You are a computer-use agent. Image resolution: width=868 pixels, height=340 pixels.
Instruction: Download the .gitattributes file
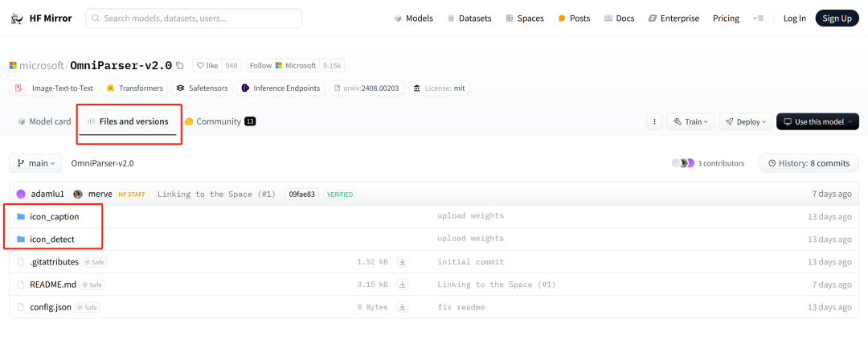(403, 261)
